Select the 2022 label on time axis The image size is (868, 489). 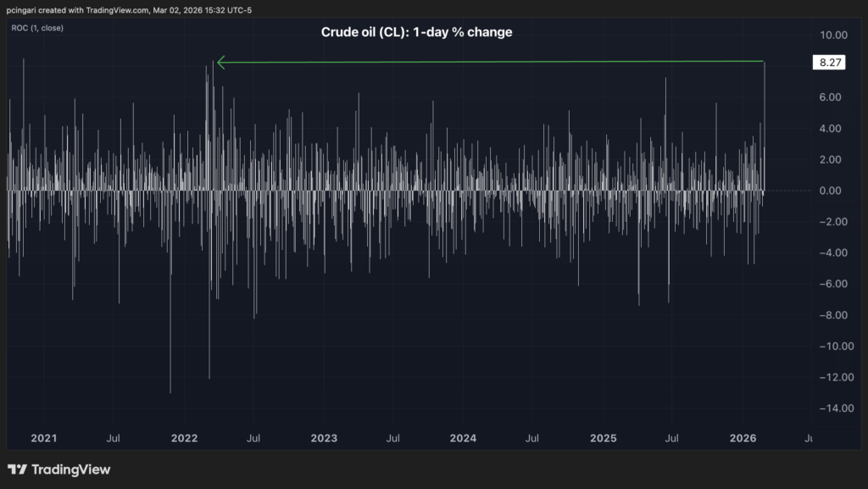click(184, 438)
